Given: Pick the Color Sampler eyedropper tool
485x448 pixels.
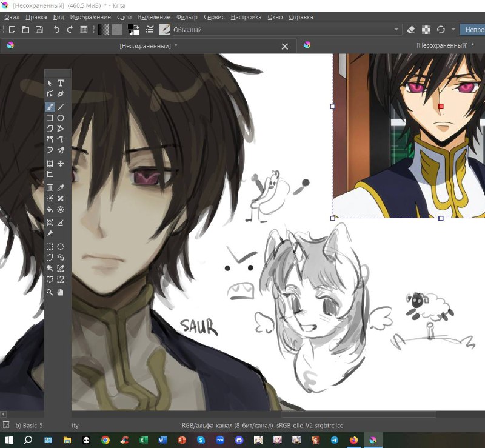Looking at the screenshot, I should pos(61,187).
